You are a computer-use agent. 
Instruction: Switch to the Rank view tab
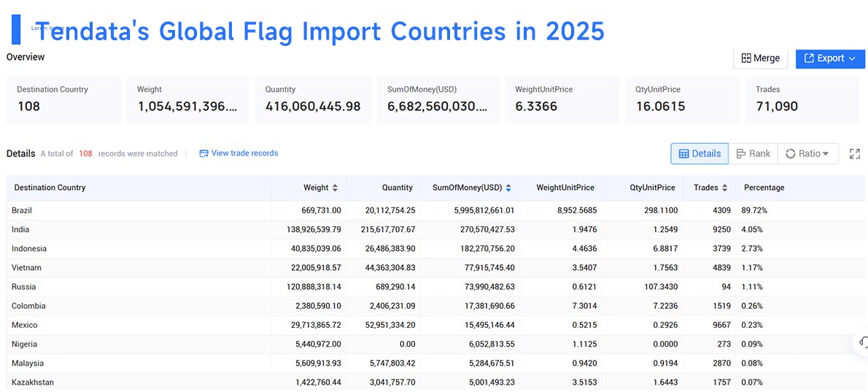(x=753, y=153)
